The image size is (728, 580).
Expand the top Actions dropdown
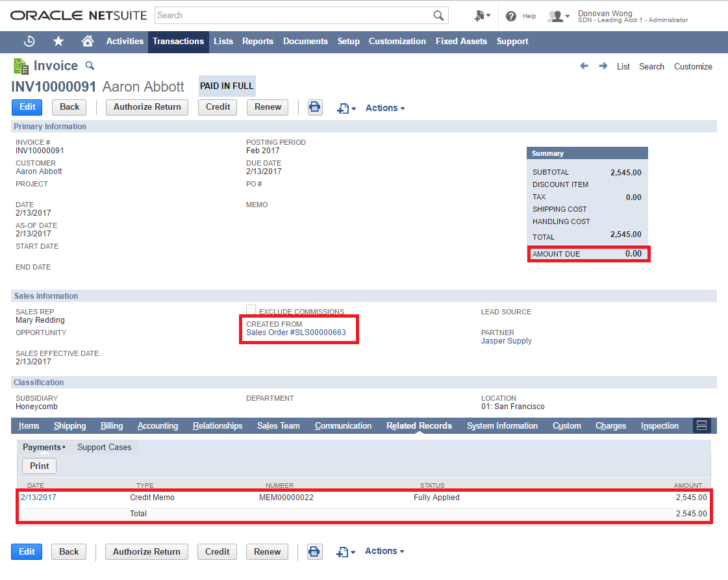[x=385, y=108]
